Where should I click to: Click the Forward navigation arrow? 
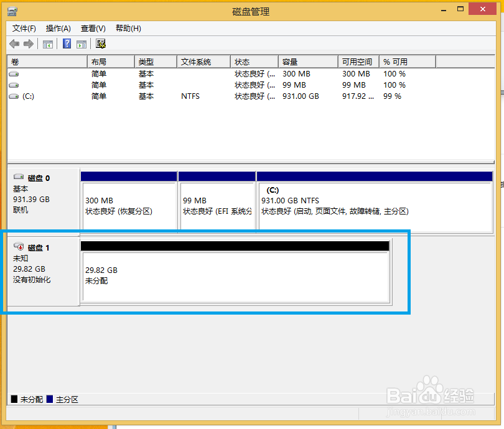click(27, 44)
